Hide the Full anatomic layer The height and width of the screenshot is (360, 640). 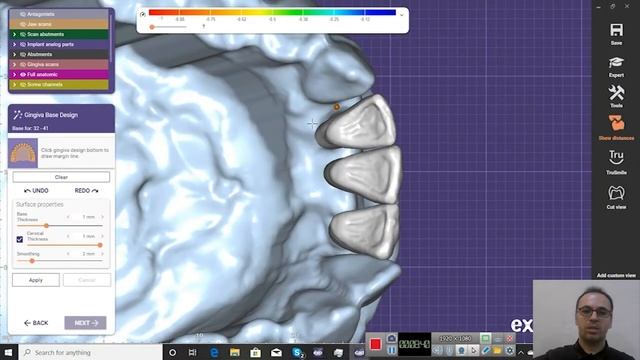coord(23,75)
